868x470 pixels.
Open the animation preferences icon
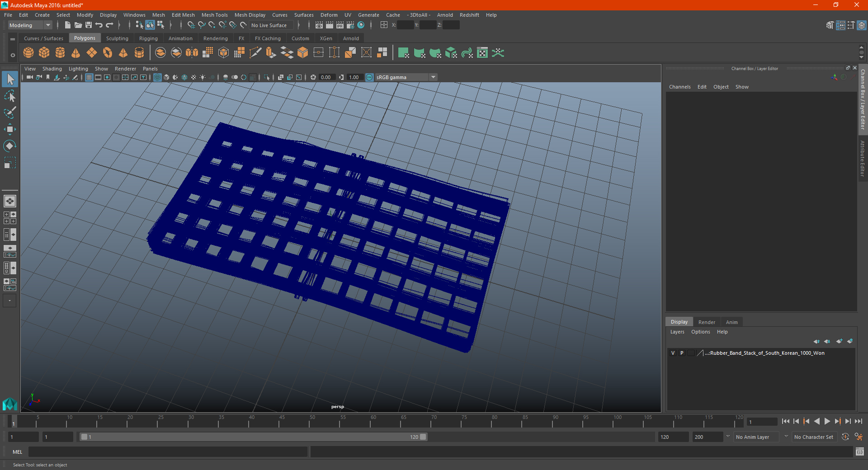click(859, 437)
